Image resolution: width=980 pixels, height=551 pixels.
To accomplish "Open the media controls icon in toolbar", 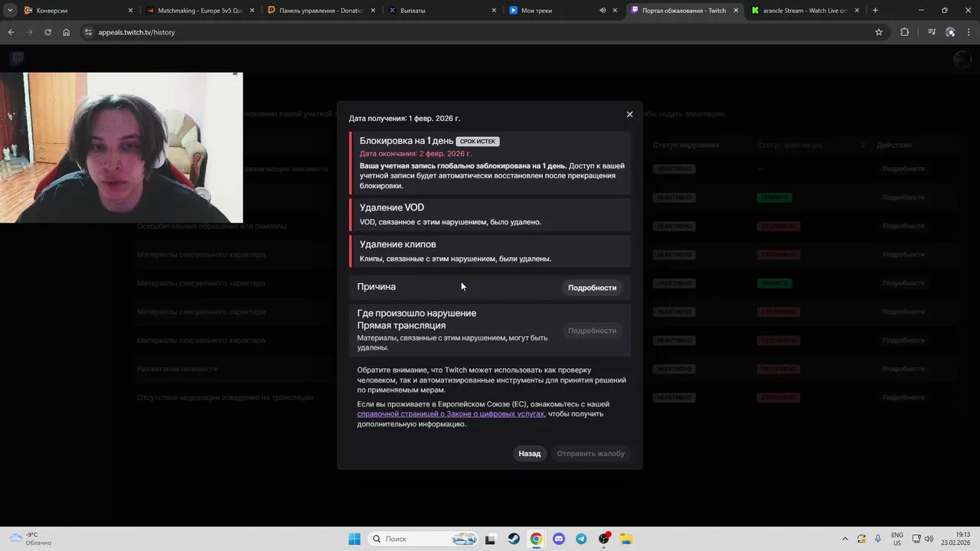I will 932,32.
